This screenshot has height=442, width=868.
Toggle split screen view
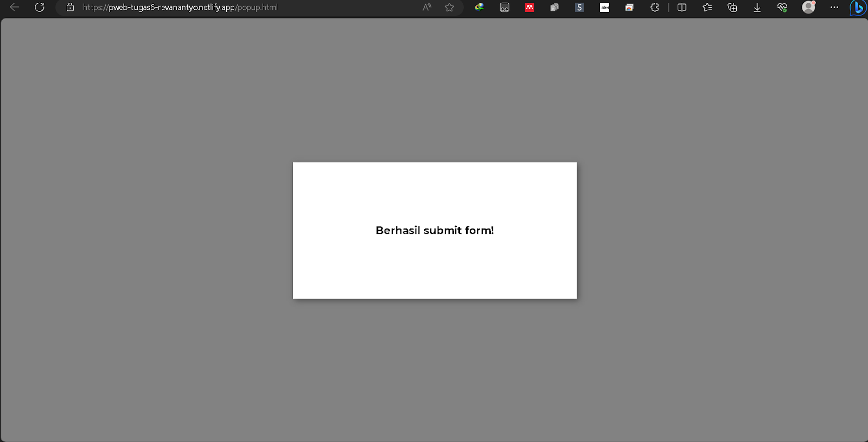click(682, 7)
